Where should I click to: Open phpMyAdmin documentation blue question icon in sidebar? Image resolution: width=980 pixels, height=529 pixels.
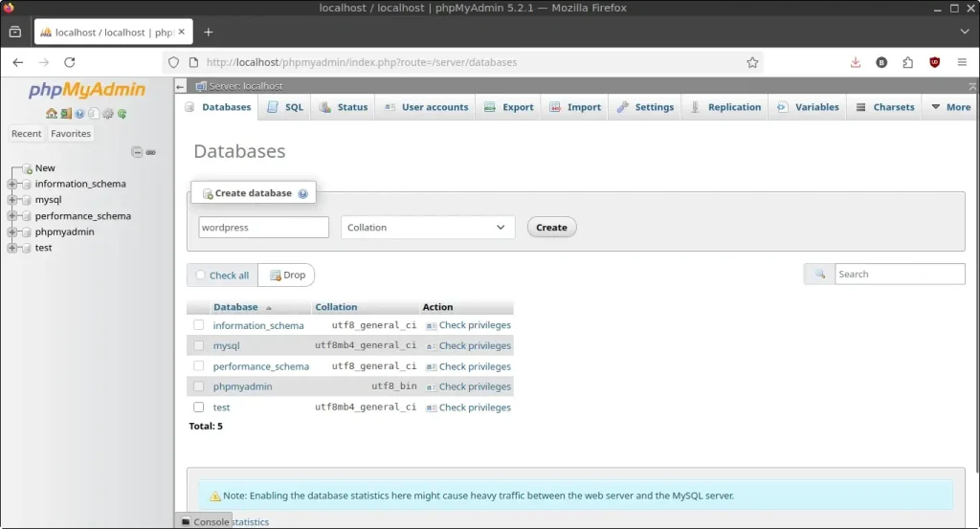[x=79, y=114]
